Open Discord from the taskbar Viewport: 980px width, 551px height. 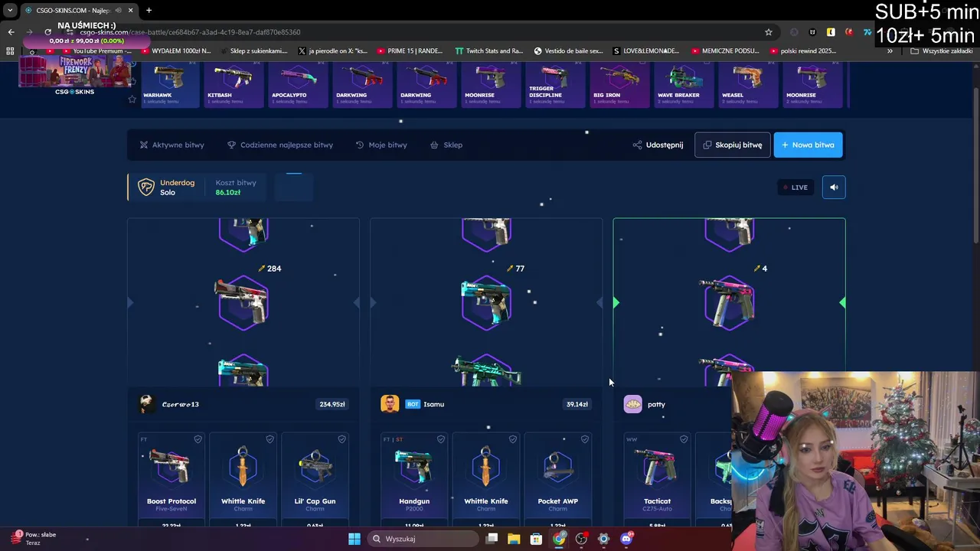coord(626,539)
